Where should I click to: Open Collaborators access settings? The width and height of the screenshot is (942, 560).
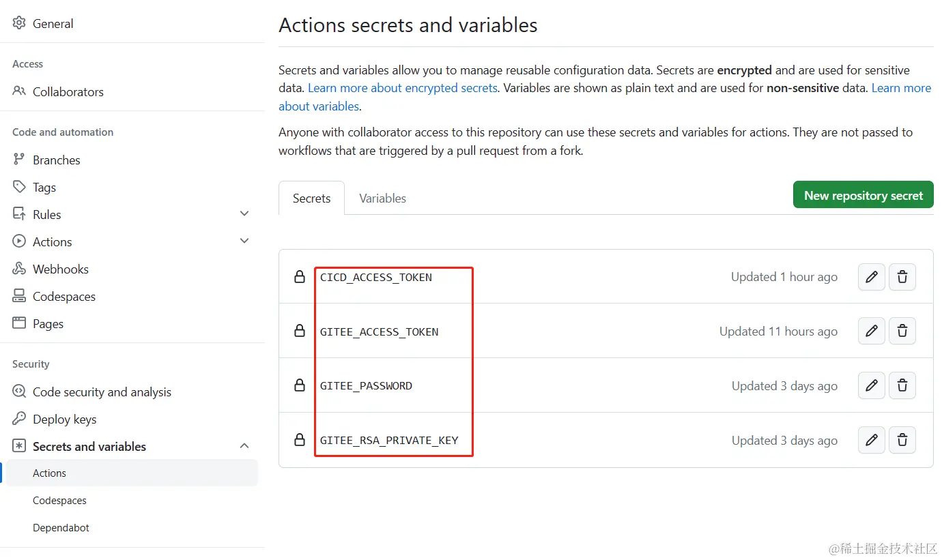click(x=68, y=92)
